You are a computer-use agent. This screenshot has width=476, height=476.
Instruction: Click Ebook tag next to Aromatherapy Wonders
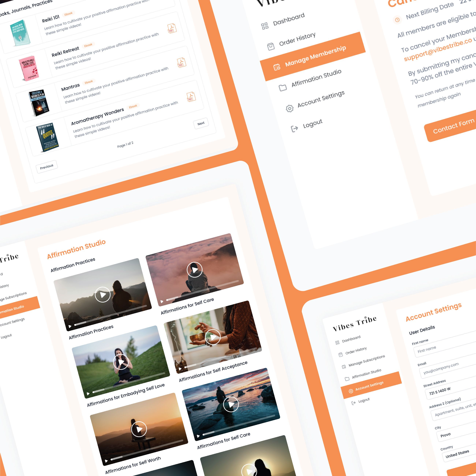click(x=133, y=107)
